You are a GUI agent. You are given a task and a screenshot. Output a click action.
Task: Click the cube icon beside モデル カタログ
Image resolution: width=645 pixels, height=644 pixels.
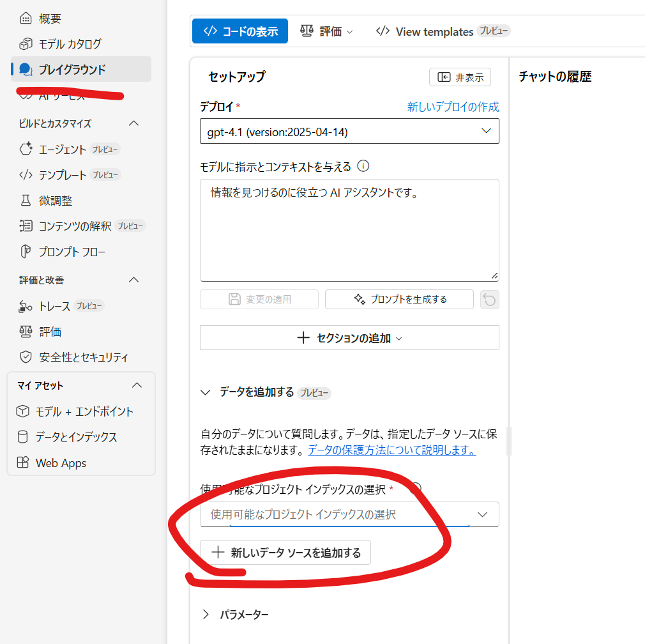click(x=26, y=44)
